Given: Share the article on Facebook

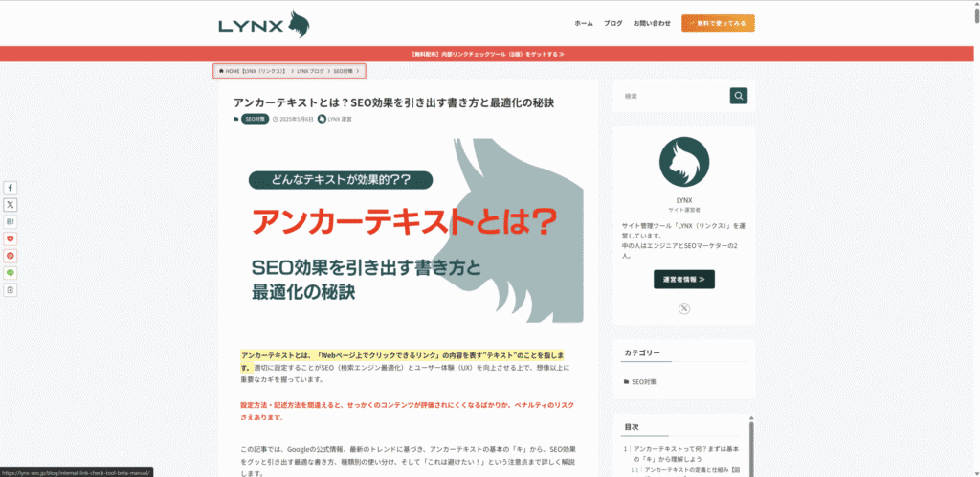Looking at the screenshot, I should click(10, 188).
